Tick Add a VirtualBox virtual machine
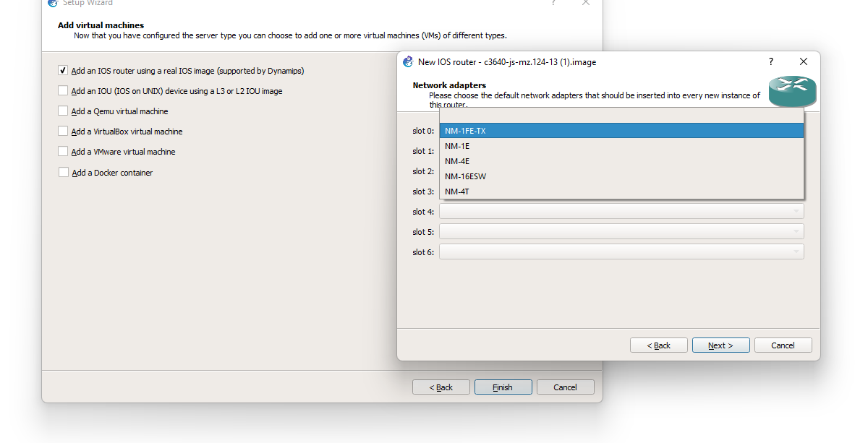The height and width of the screenshot is (443, 868). (x=63, y=132)
